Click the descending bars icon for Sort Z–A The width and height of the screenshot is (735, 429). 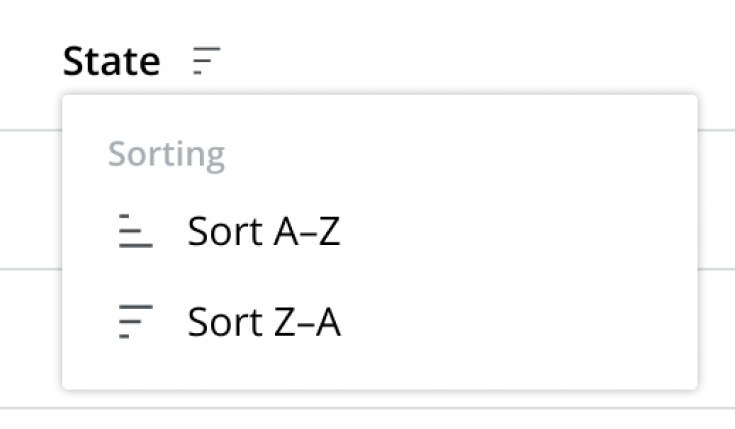point(136,321)
